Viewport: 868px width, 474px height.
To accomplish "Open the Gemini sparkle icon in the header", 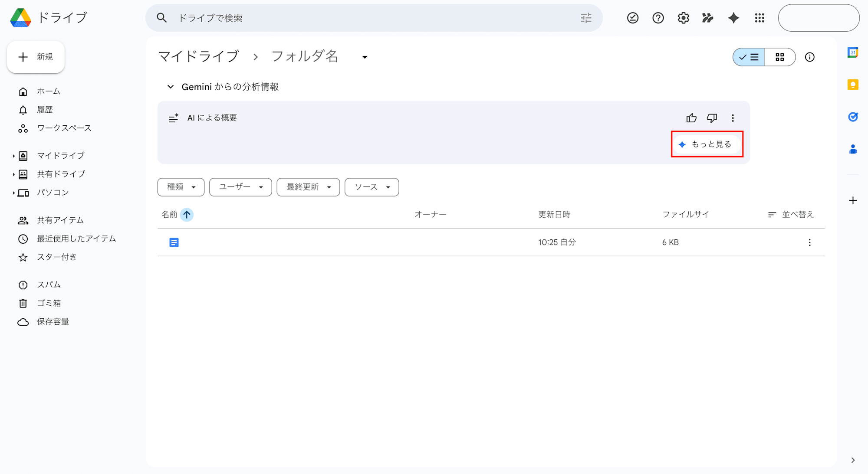I will pyautogui.click(x=733, y=18).
